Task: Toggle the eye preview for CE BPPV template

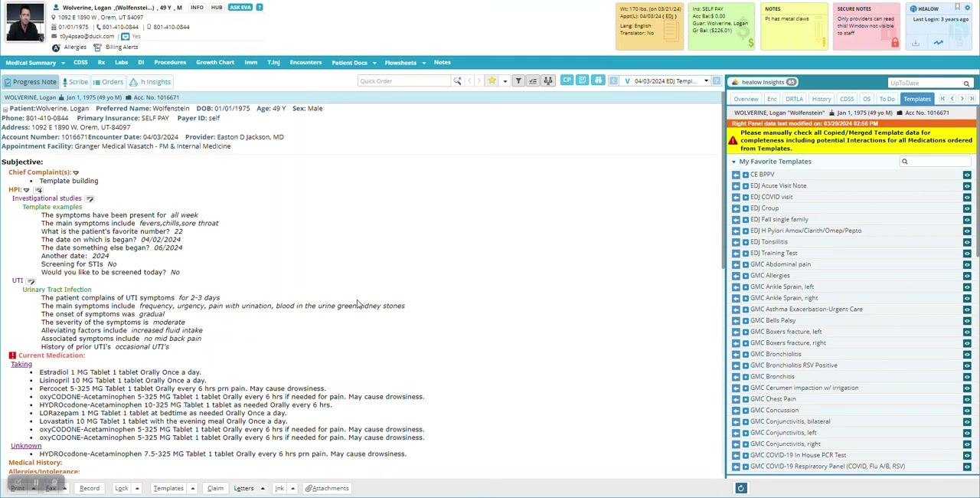Action: 967,175
